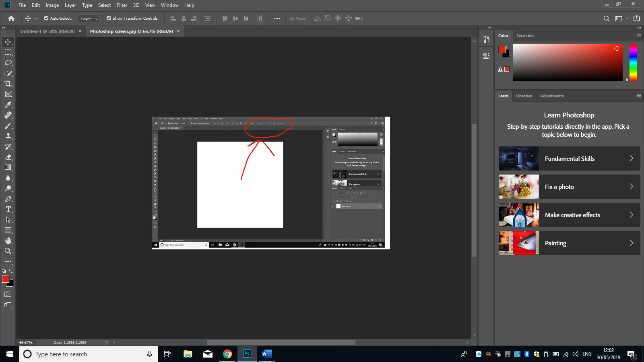Screen dimensions: 644x362
Task: Select the Clone Stamp tool
Action: tap(8, 136)
